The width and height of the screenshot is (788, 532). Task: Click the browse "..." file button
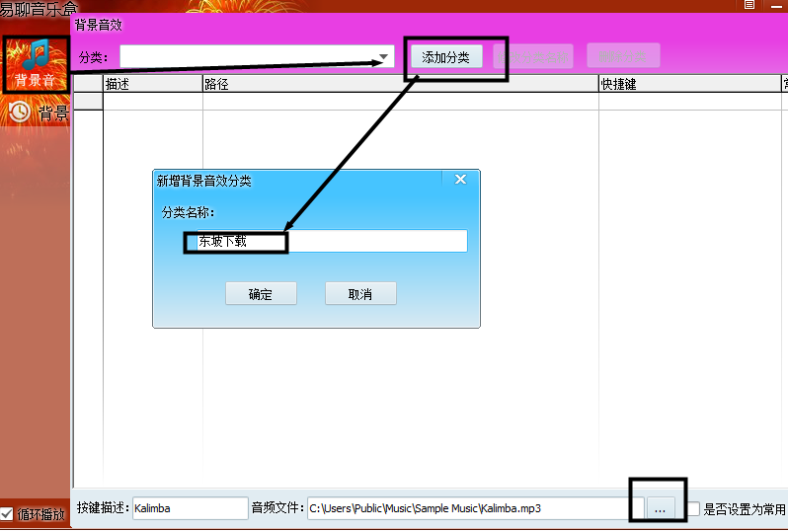(661, 508)
